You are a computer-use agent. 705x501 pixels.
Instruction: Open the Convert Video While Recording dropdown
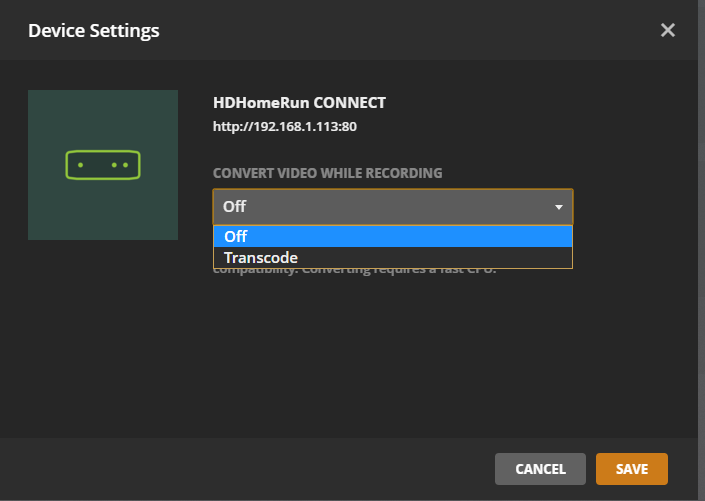tap(393, 207)
